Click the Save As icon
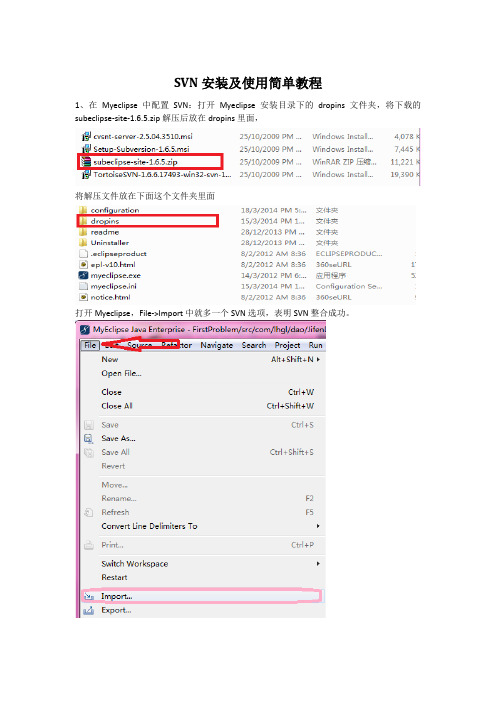Image resolution: width=496 pixels, height=702 pixels. (89, 438)
